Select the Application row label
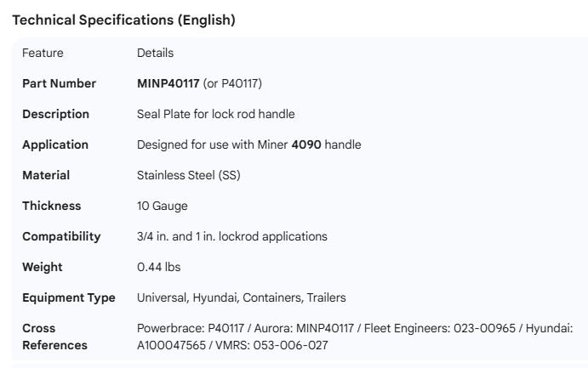This screenshot has height=368, width=588. pyautogui.click(x=55, y=144)
